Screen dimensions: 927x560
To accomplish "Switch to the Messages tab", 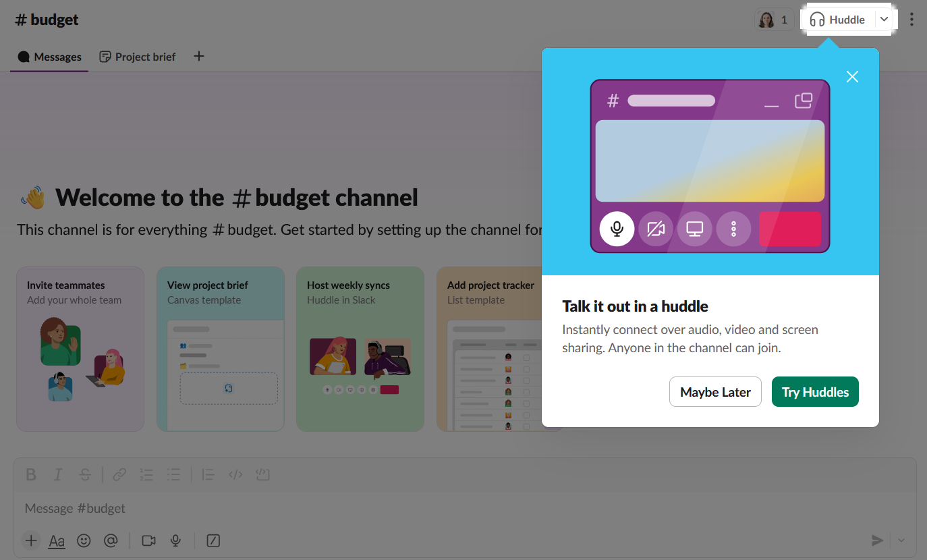I will coord(50,57).
